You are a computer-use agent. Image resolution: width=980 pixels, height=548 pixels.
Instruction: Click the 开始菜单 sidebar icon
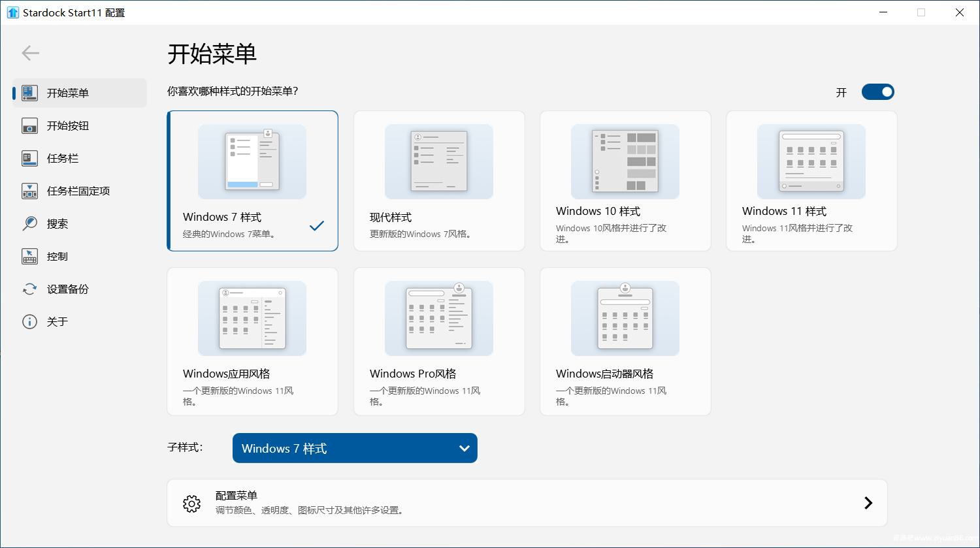(29, 93)
